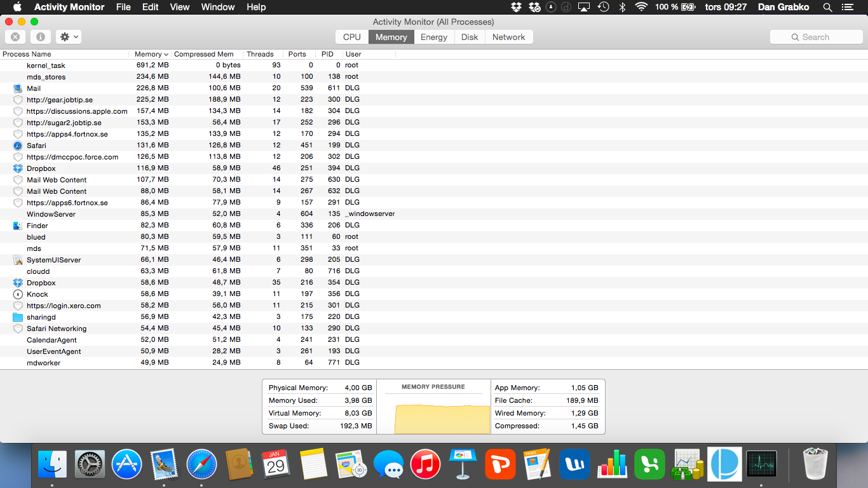Click the Bluetooth icon in the menu bar
868x488 pixels.
click(x=623, y=7)
